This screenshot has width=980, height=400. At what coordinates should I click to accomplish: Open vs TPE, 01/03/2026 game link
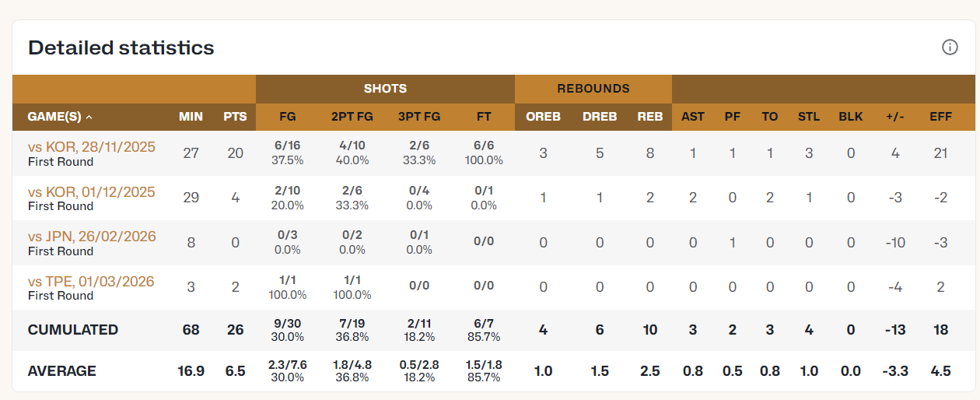coord(91,281)
